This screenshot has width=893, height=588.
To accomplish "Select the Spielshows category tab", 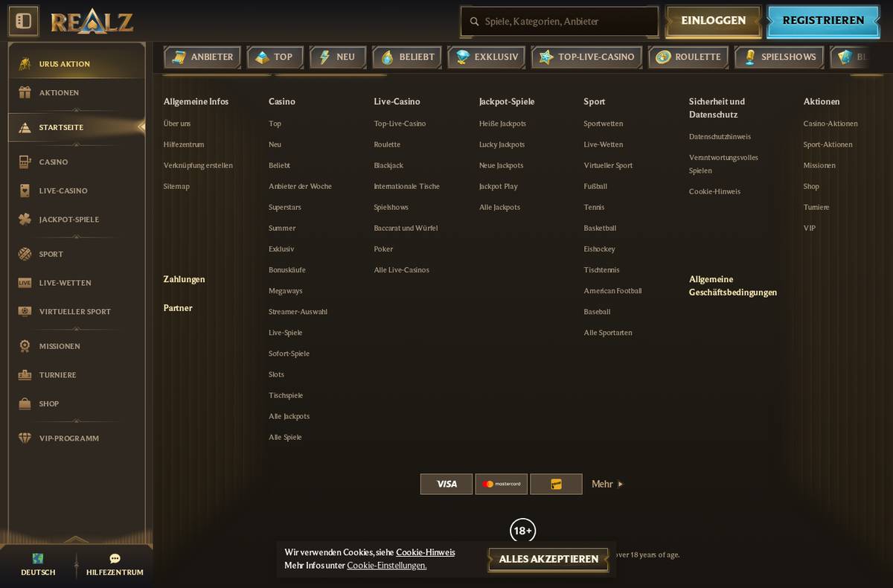I will point(780,57).
